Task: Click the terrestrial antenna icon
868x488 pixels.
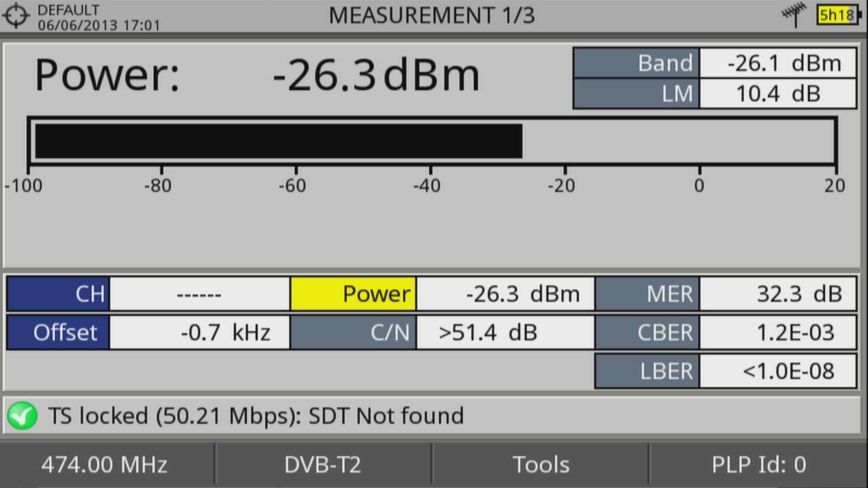Action: point(794,14)
